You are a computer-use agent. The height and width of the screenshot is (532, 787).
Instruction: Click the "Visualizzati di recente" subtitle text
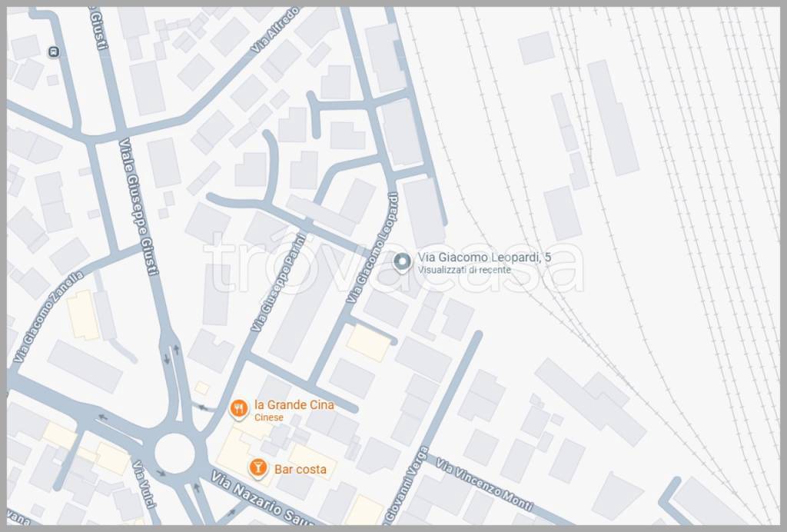click(464, 271)
